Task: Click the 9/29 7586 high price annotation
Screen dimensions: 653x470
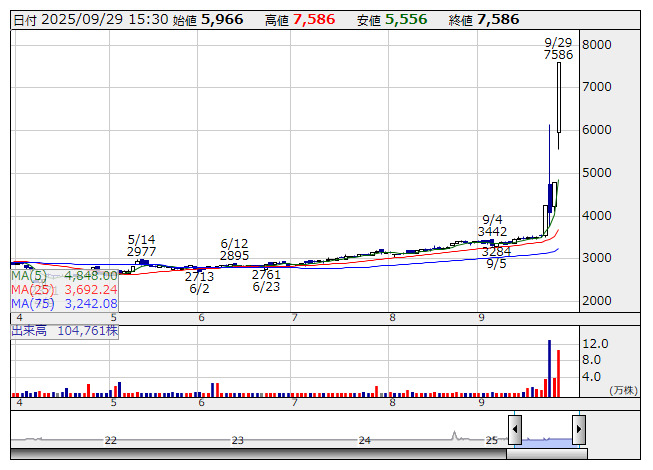Action: (x=558, y=49)
